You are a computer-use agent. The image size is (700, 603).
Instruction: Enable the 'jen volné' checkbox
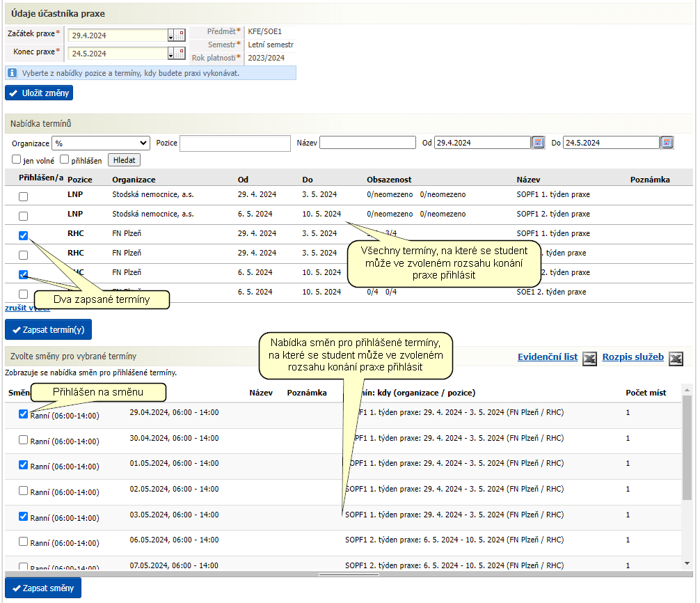17,159
